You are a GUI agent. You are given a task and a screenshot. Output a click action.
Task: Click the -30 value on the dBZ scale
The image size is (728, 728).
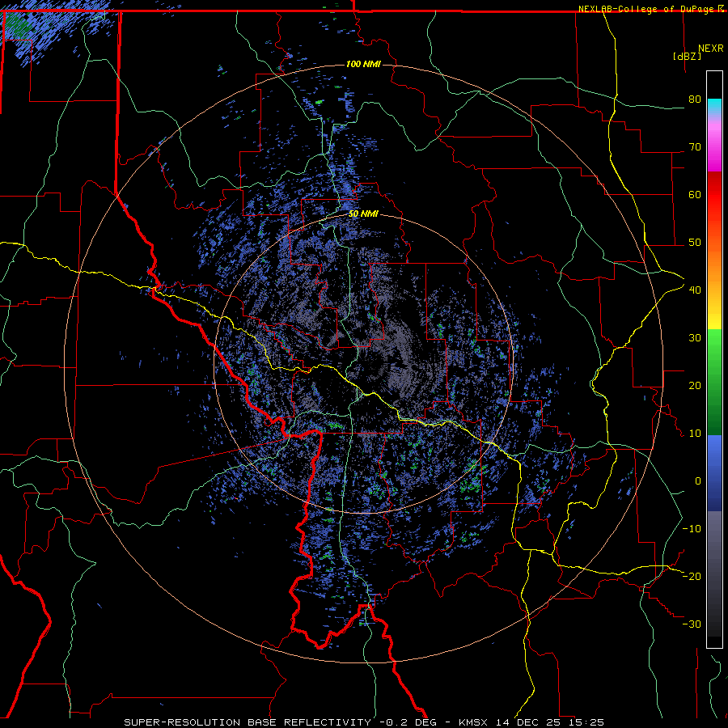(692, 624)
